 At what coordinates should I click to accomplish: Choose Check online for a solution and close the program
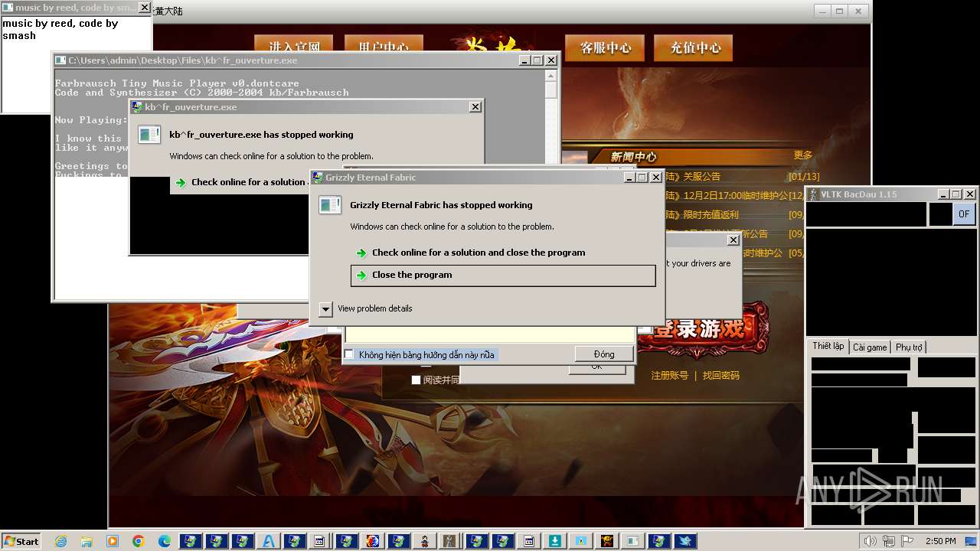tap(503, 253)
